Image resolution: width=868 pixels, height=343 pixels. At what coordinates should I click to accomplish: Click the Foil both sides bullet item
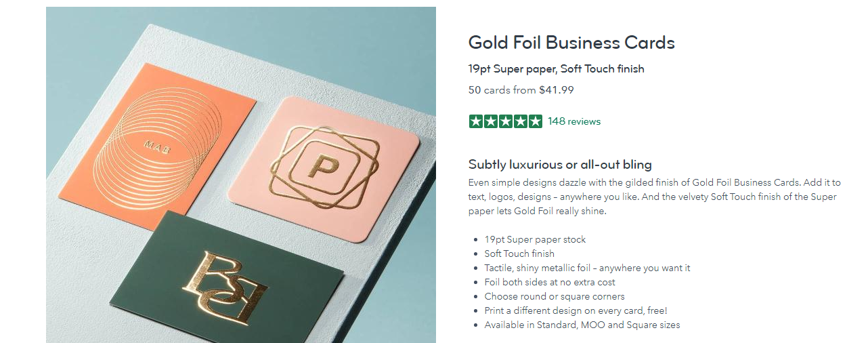coord(550,282)
